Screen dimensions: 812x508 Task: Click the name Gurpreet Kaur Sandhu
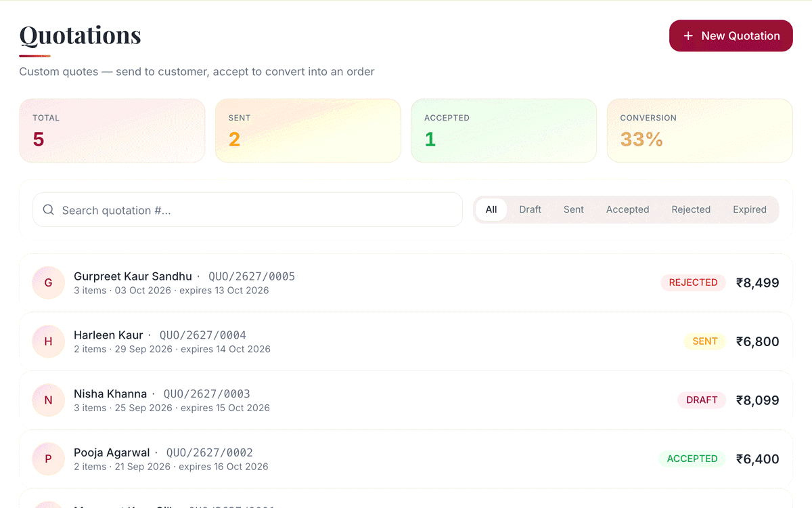tap(133, 276)
